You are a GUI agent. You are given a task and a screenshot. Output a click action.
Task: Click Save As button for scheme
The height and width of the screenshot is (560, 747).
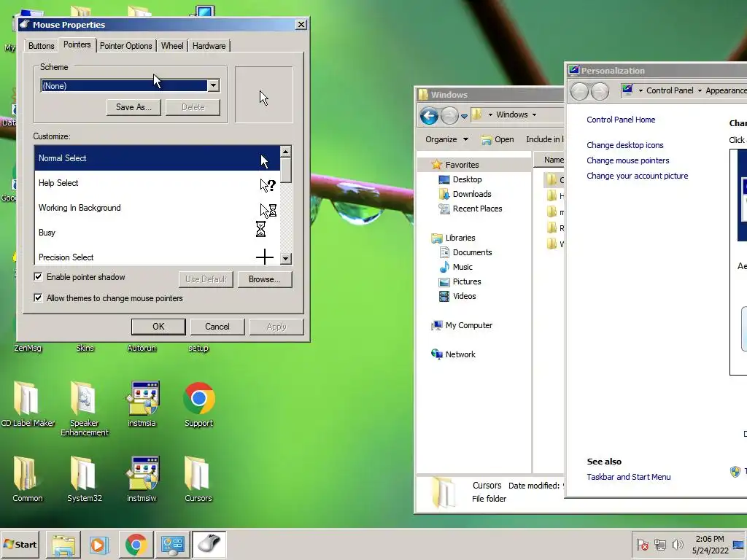point(134,107)
